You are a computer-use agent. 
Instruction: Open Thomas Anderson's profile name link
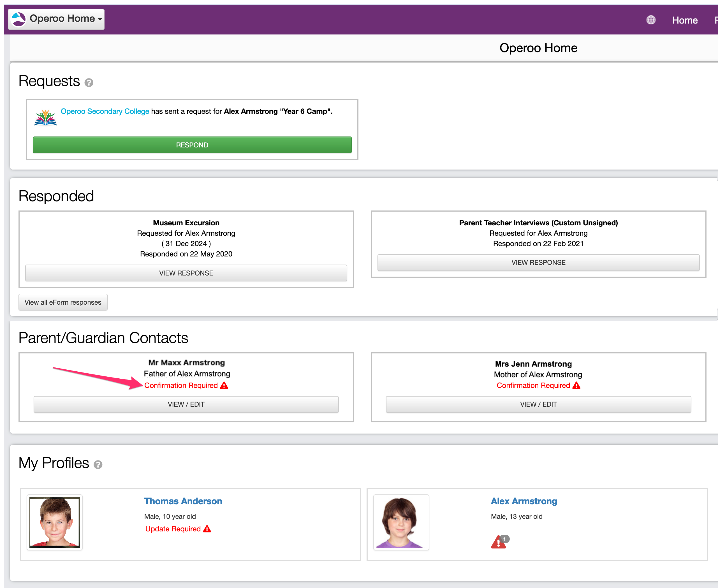pos(183,501)
